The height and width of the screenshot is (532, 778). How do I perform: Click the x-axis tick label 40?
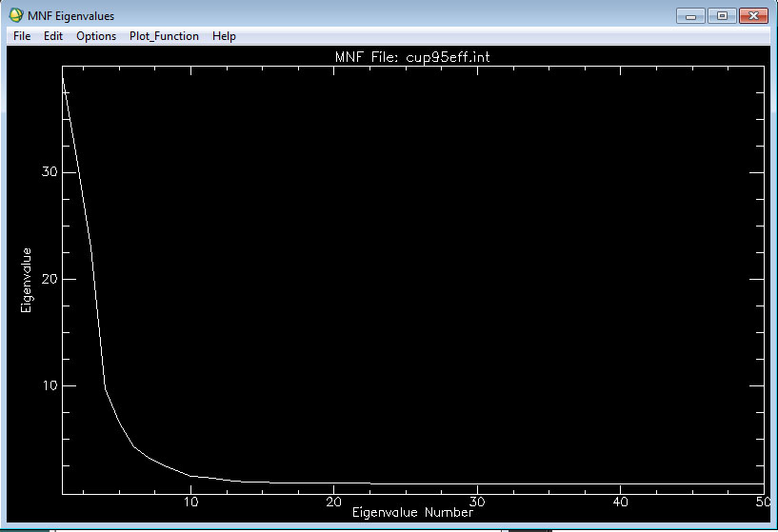619,502
